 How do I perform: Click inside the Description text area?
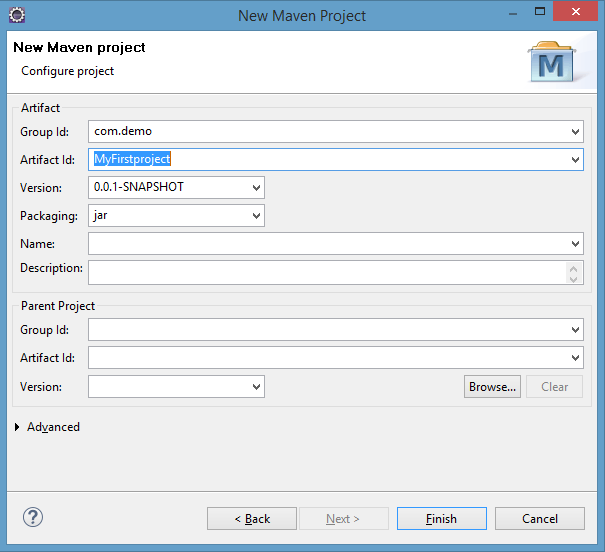(x=327, y=273)
